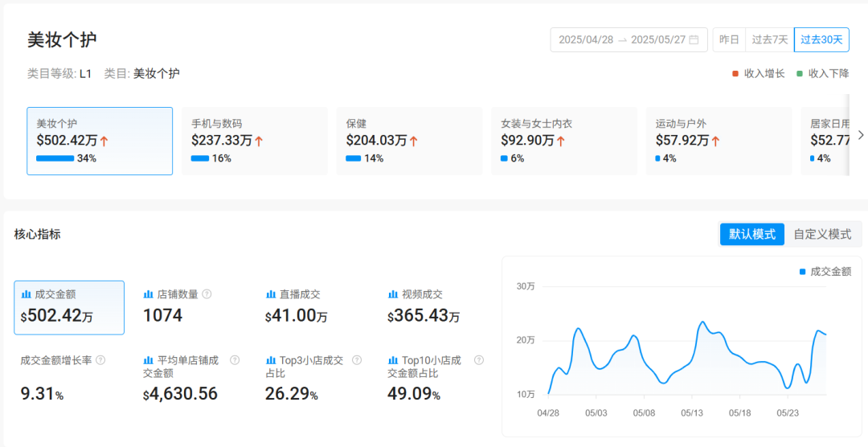
Task: Select the 过去7天 time range
Action: pos(770,40)
